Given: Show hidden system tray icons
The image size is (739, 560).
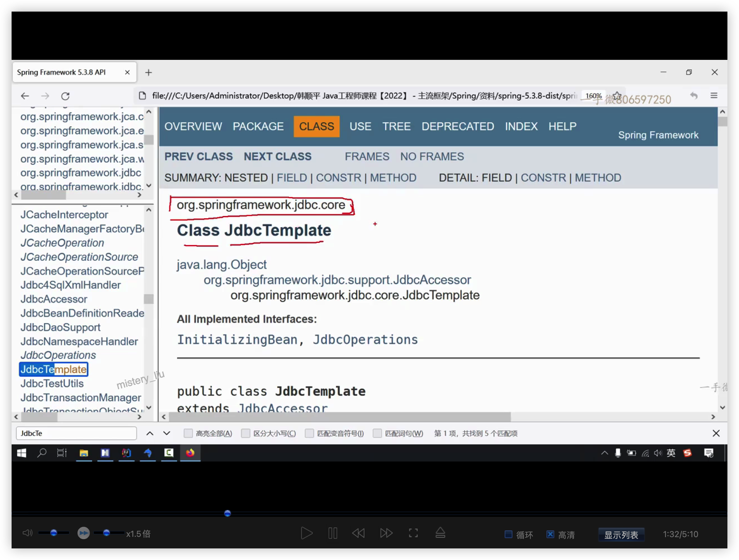Looking at the screenshot, I should coord(604,453).
